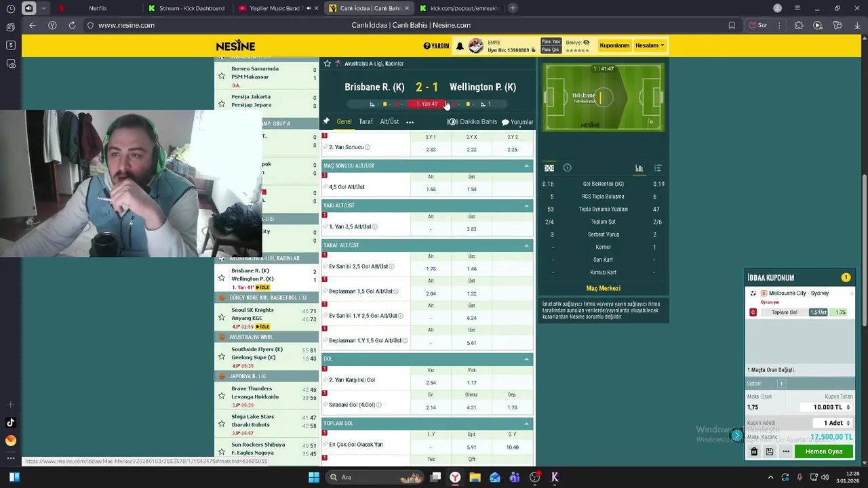
Task: Collapse TOPLAM GOL section
Action: tap(526, 424)
